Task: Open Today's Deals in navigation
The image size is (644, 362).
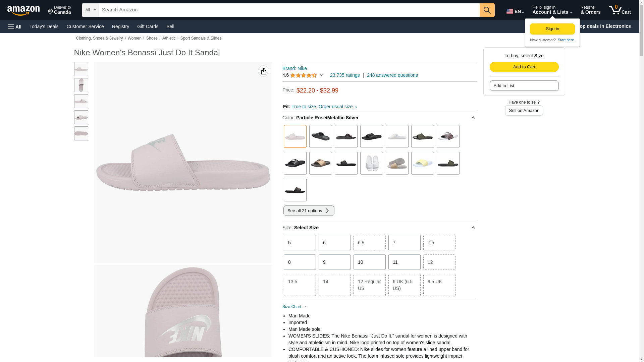Action: (44, 26)
